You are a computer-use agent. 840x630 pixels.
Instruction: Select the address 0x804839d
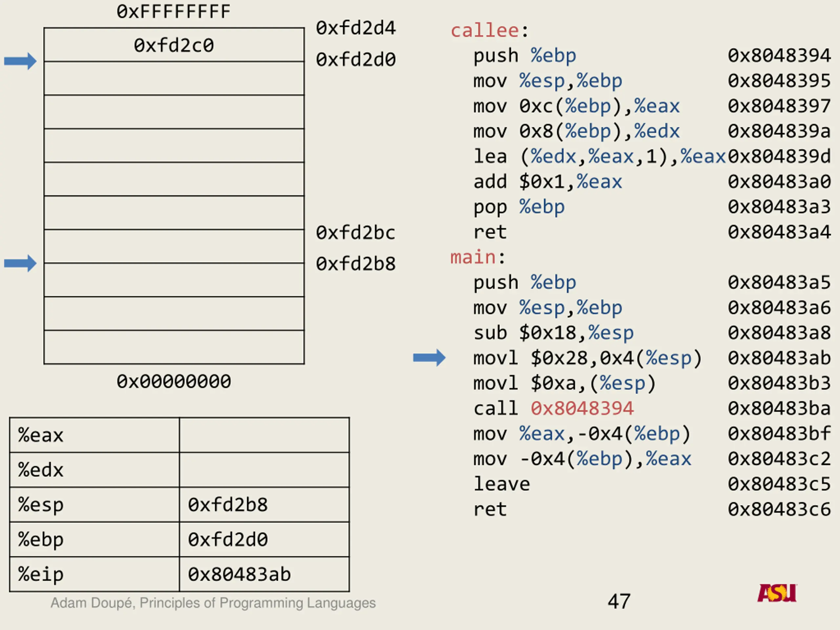point(779,157)
